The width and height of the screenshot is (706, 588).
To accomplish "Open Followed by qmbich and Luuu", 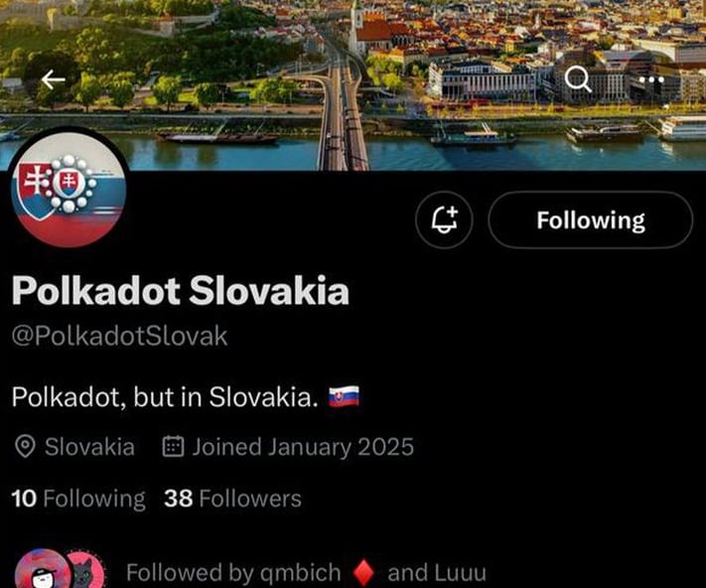I will (306, 573).
